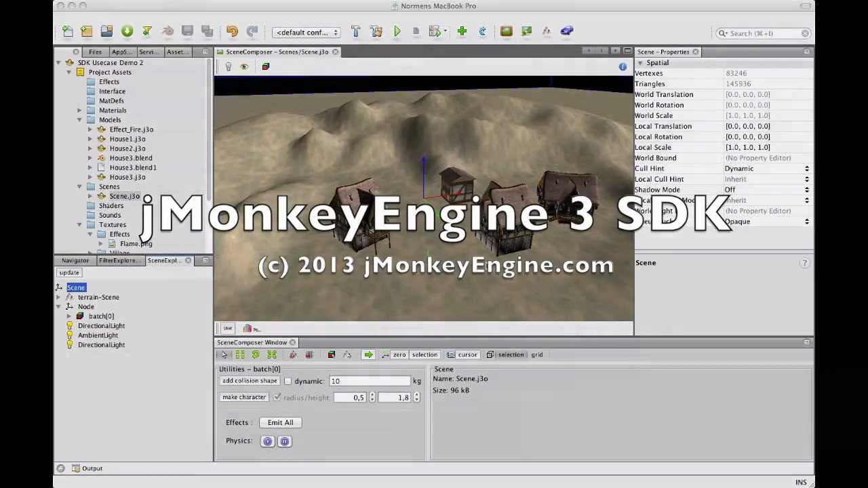Enable the dynamic checkbox

[288, 382]
